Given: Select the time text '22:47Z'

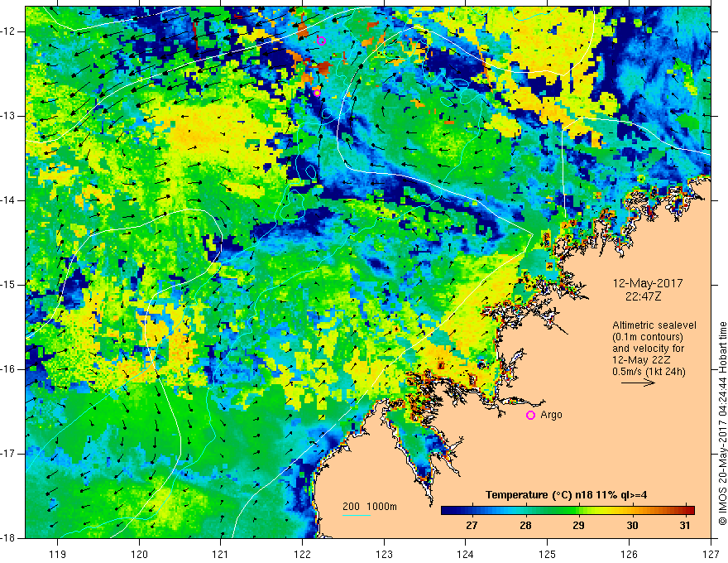Looking at the screenshot, I should coord(643,296).
